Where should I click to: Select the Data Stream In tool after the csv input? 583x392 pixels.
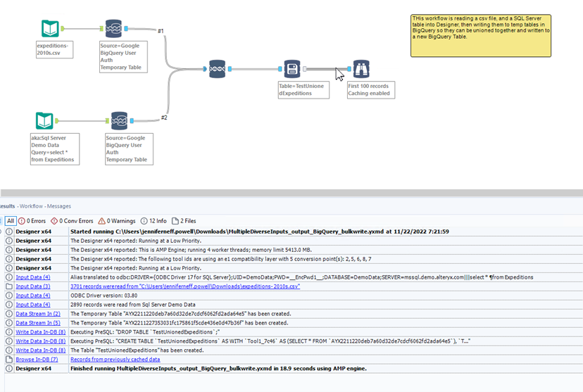tap(113, 29)
